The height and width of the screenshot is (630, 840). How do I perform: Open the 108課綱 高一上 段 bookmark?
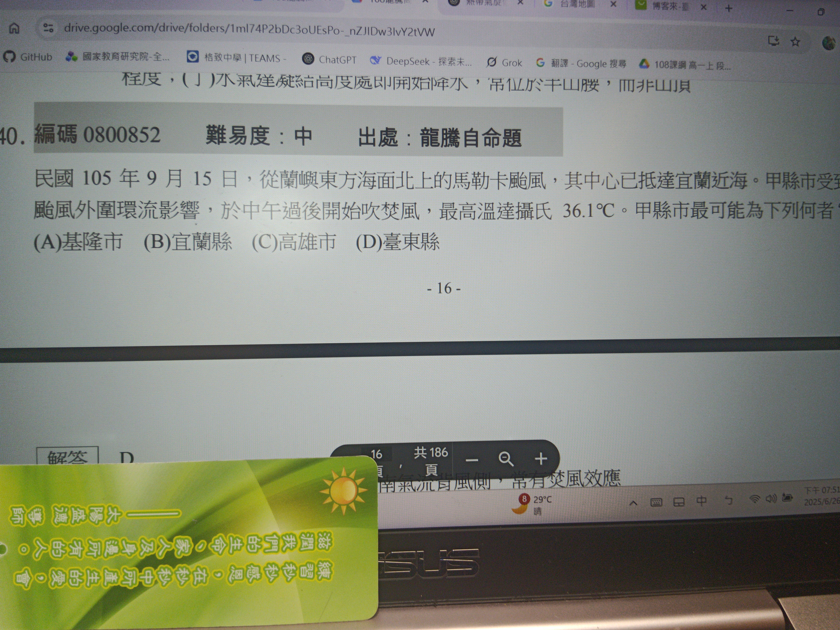tap(685, 65)
